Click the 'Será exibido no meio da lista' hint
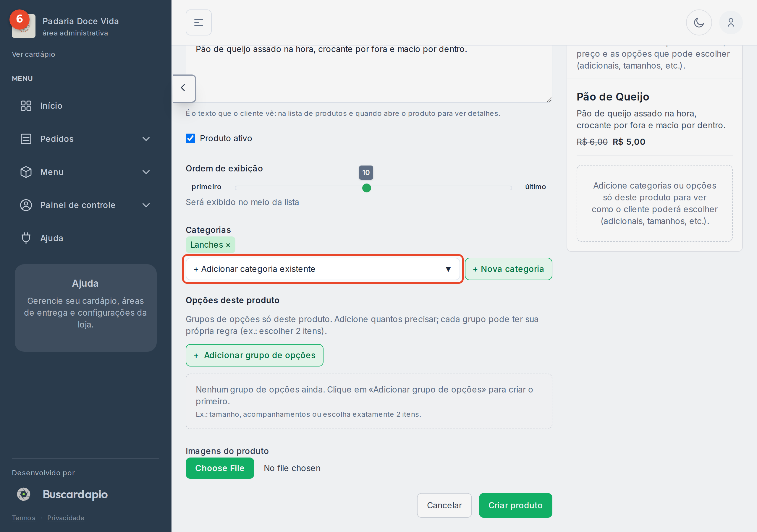757x532 pixels. pyautogui.click(x=242, y=202)
